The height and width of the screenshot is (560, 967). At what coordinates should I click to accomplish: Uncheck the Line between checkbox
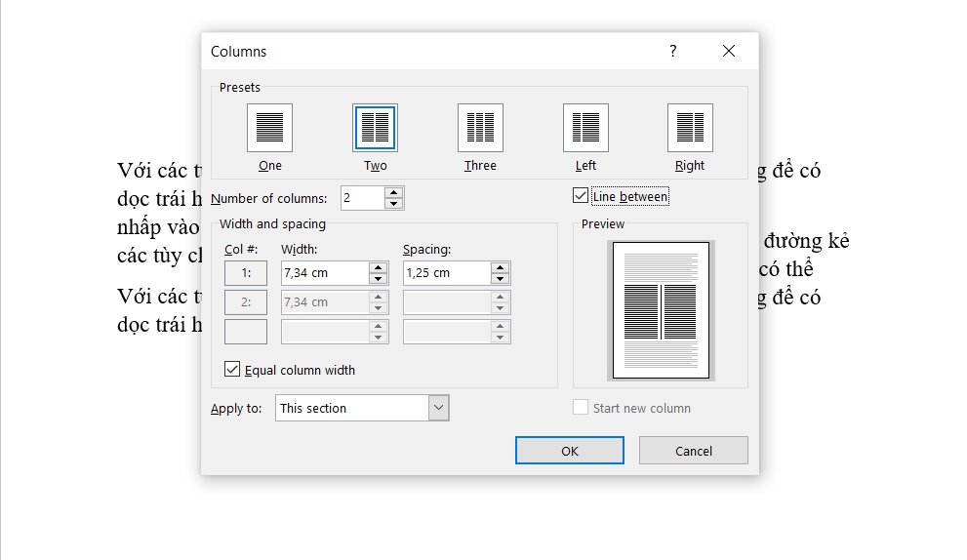[x=581, y=196]
